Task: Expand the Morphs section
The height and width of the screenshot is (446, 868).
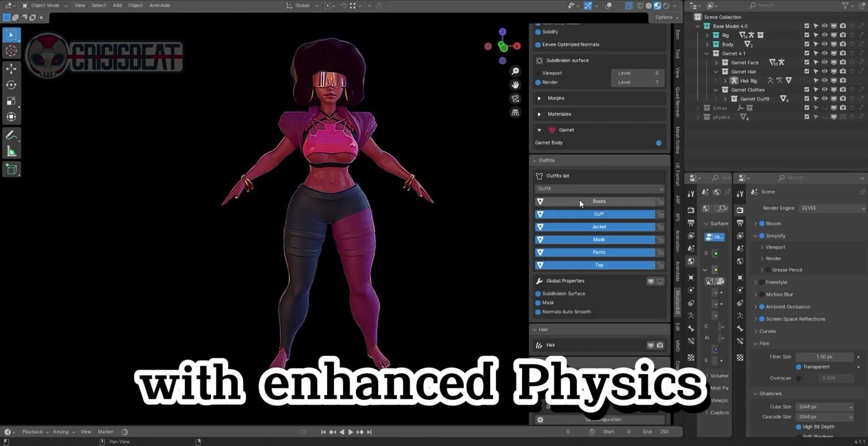Action: coord(539,98)
